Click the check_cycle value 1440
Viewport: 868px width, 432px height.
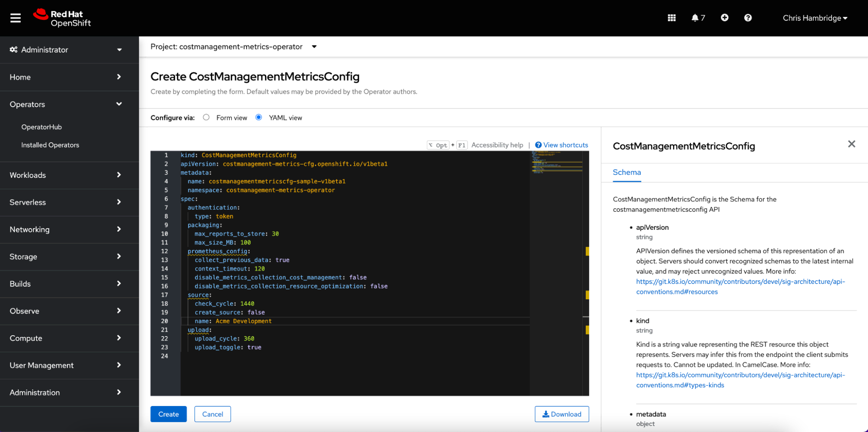247,304
